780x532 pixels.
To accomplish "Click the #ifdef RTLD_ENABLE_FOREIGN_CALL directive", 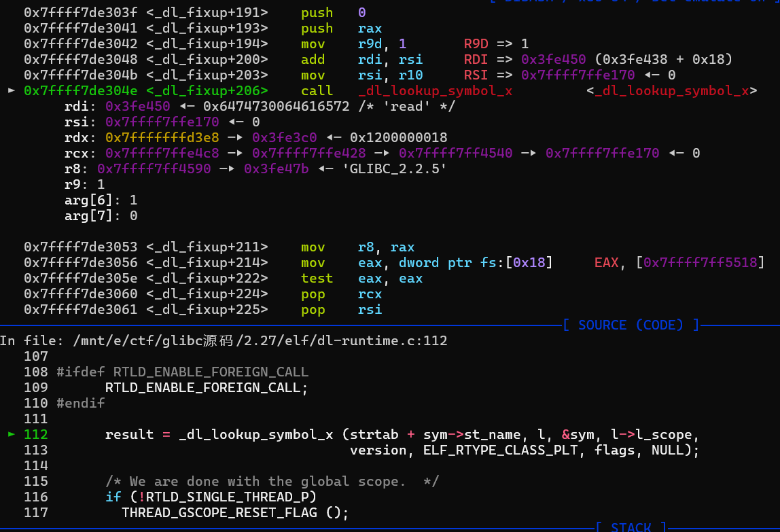I will click(183, 372).
